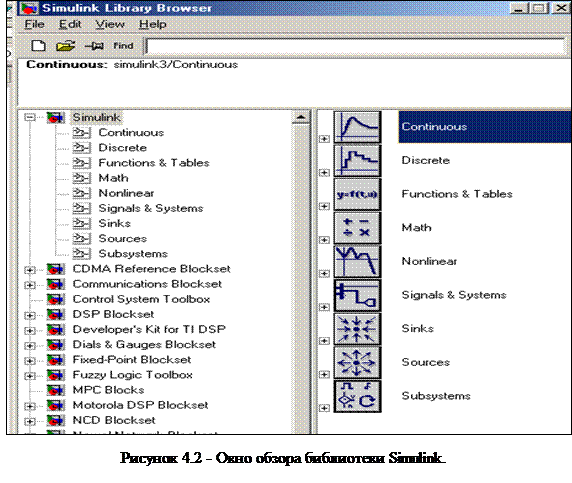Select Sinks in the library tree
This screenshot has width=572, height=483.
[x=115, y=223]
